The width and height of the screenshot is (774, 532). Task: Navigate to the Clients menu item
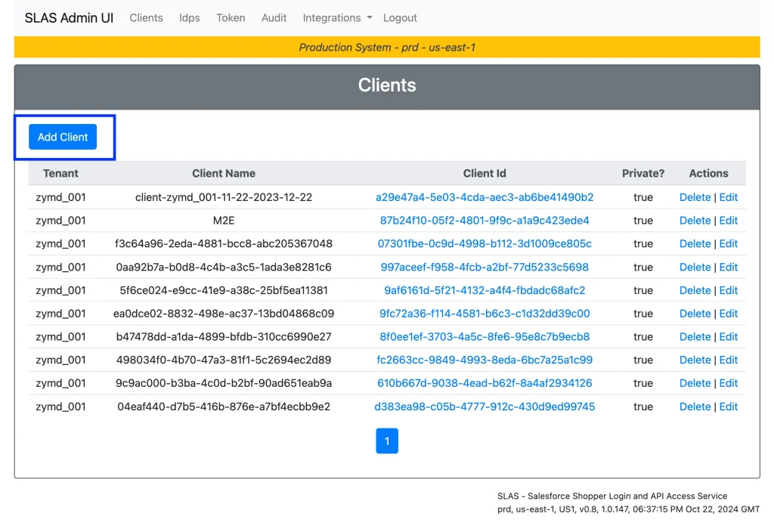[146, 17]
